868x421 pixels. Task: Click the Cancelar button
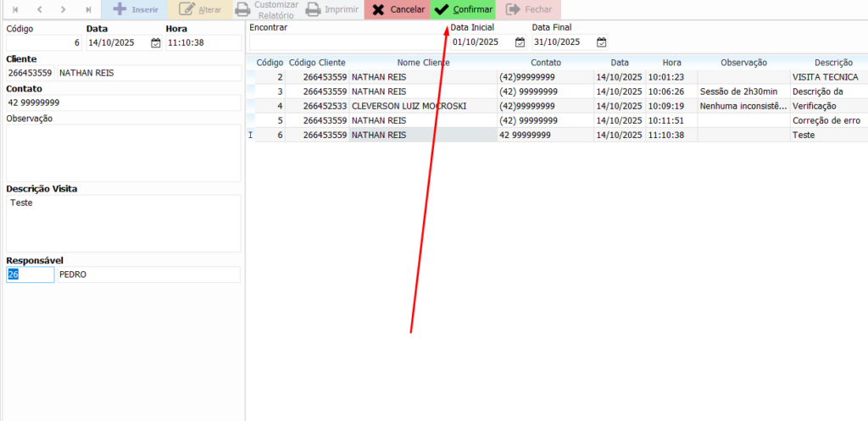[x=398, y=10]
